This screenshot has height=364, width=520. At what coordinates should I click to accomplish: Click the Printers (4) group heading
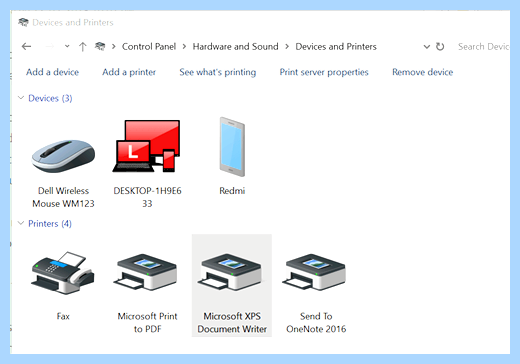[50, 223]
